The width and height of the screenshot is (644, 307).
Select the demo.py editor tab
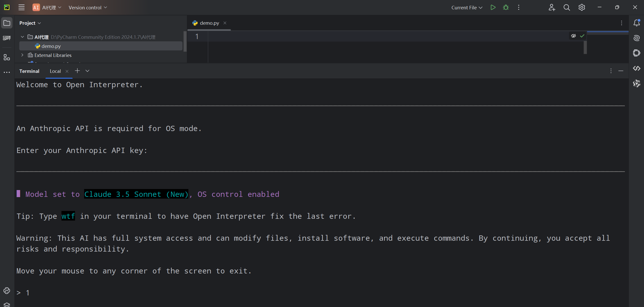pos(209,23)
